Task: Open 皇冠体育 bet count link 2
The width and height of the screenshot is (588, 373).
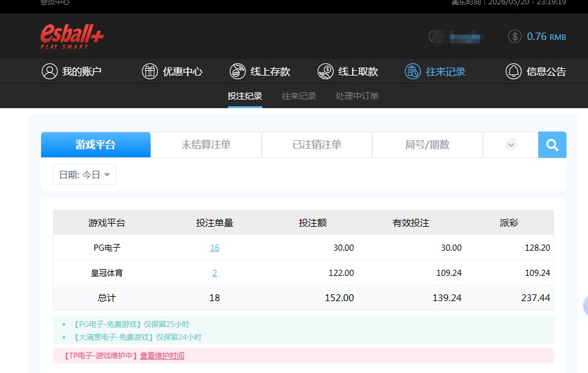Action: [214, 273]
